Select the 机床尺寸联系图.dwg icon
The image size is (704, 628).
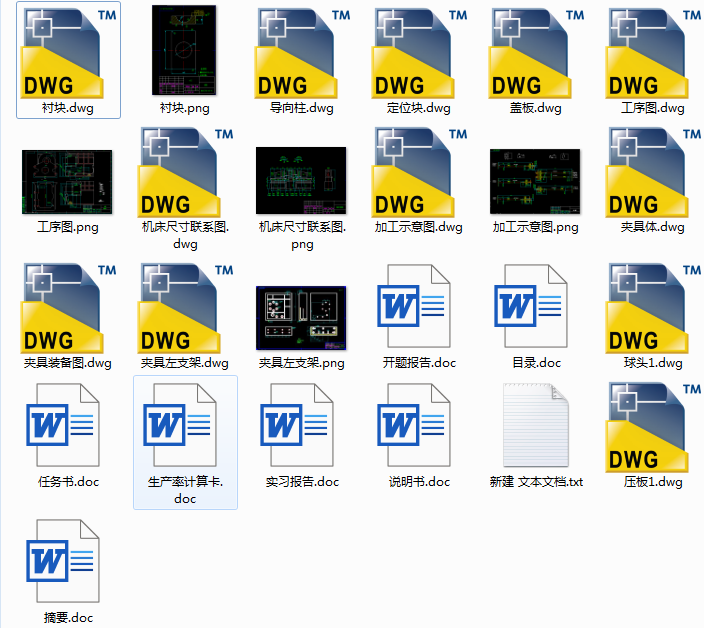tap(185, 172)
